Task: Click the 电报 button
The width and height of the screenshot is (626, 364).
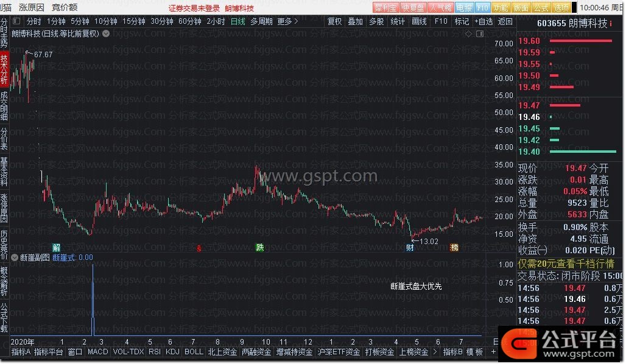Action: (464, 7)
